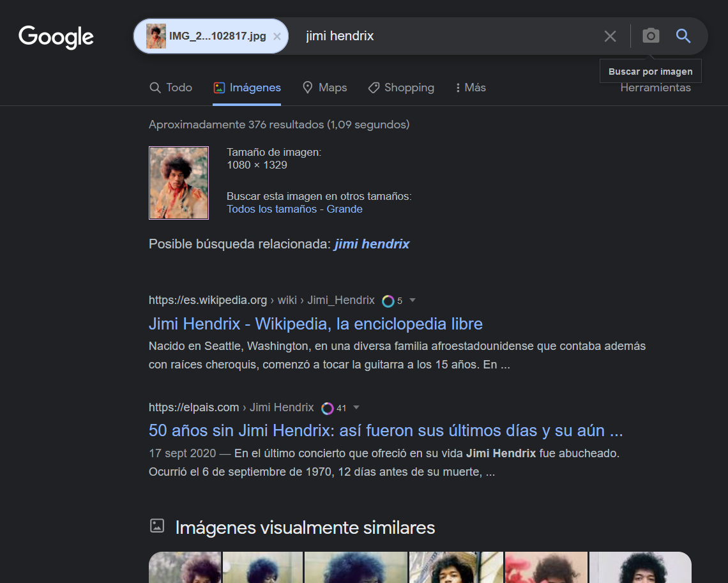Open Jimi Hendrix Wikipedia result title
Viewport: 728px width, 583px height.
[315, 324]
